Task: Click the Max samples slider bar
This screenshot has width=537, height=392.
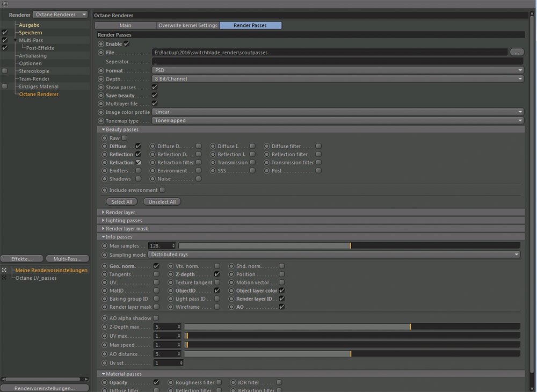Action: [x=350, y=246]
